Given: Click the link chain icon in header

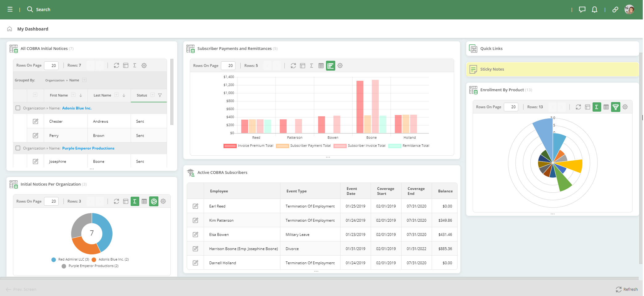Looking at the screenshot, I should click(615, 10).
